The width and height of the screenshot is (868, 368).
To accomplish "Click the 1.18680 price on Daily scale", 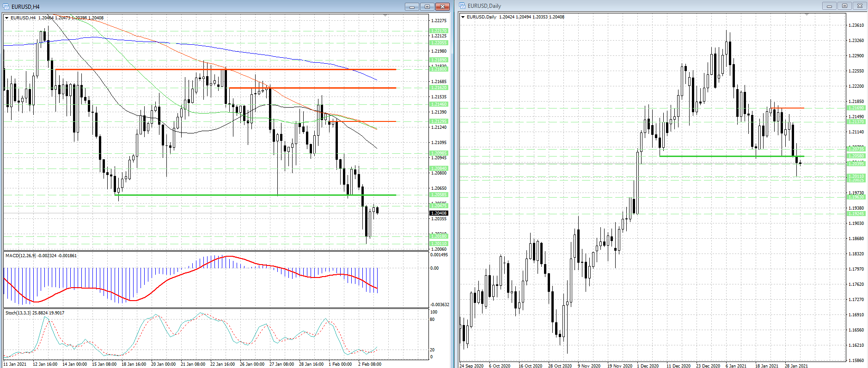I will click(x=856, y=239).
